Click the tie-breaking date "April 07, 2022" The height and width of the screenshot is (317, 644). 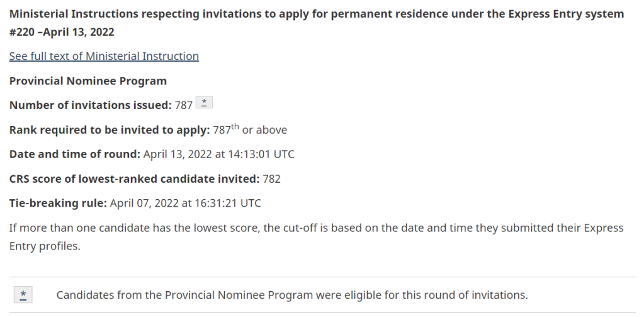145,203
